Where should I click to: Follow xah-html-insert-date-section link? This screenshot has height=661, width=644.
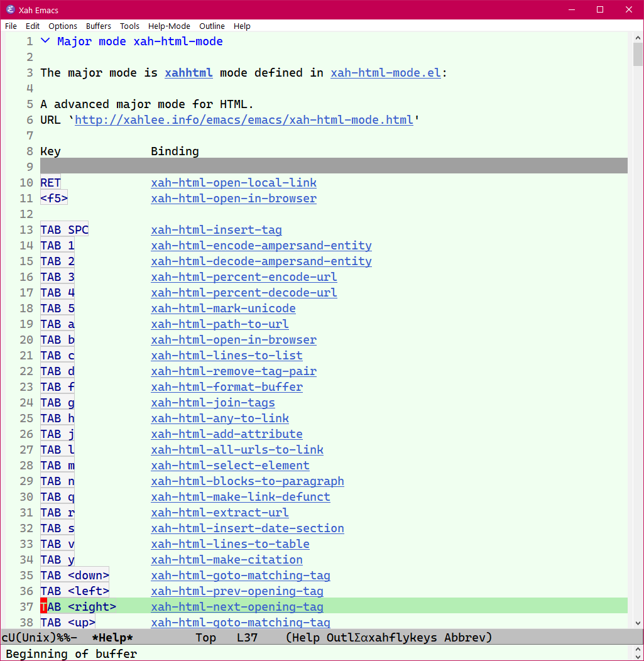click(248, 528)
